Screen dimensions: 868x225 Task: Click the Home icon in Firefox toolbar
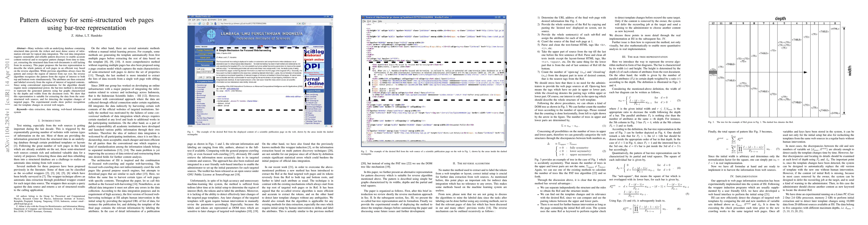coord(207,24)
